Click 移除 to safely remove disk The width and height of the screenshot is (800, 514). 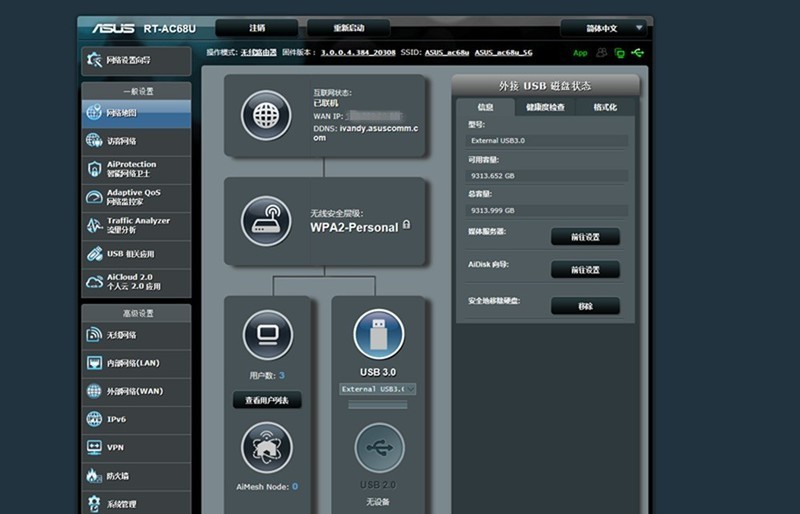pos(585,306)
